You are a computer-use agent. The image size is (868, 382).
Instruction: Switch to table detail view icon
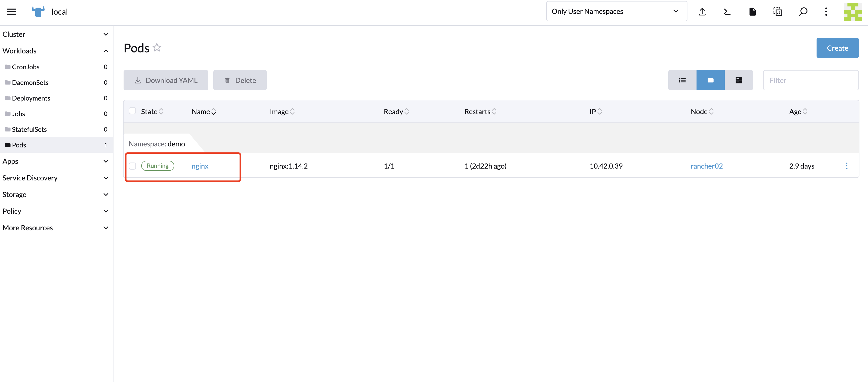(739, 80)
